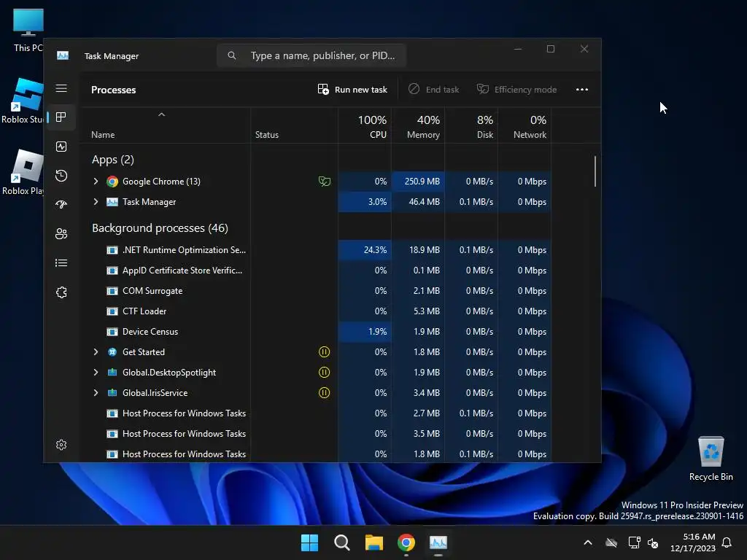The height and width of the screenshot is (560, 747).
Task: Select the Processes tab icon in sidebar
Action: (61, 117)
